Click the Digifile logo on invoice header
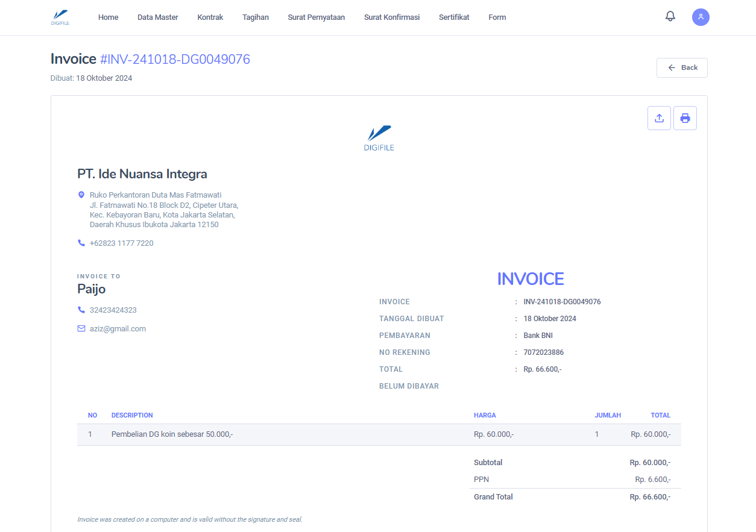The image size is (756, 532). 379,138
